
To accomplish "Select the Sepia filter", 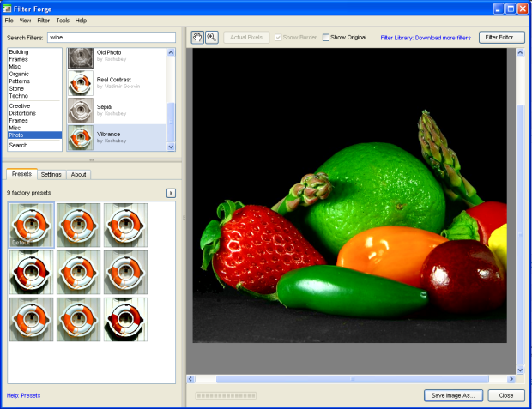I will coord(117,111).
